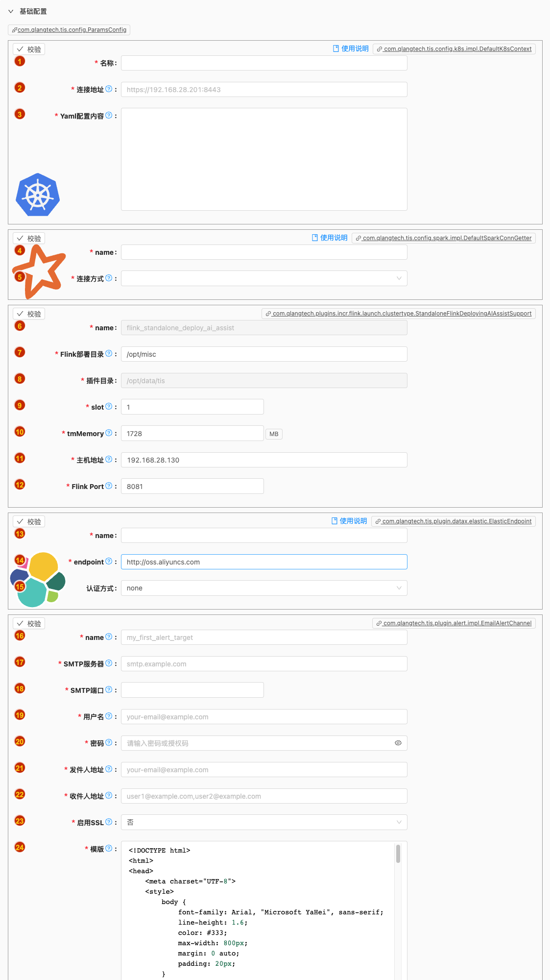Toggle password visibility eye icon

point(398,743)
